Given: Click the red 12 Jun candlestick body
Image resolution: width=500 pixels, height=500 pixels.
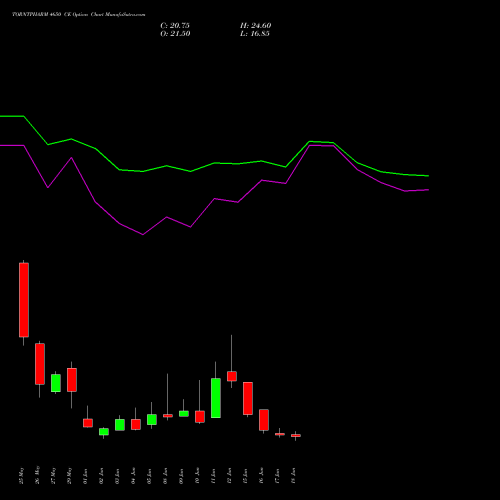Looking at the screenshot, I should 232,376.
